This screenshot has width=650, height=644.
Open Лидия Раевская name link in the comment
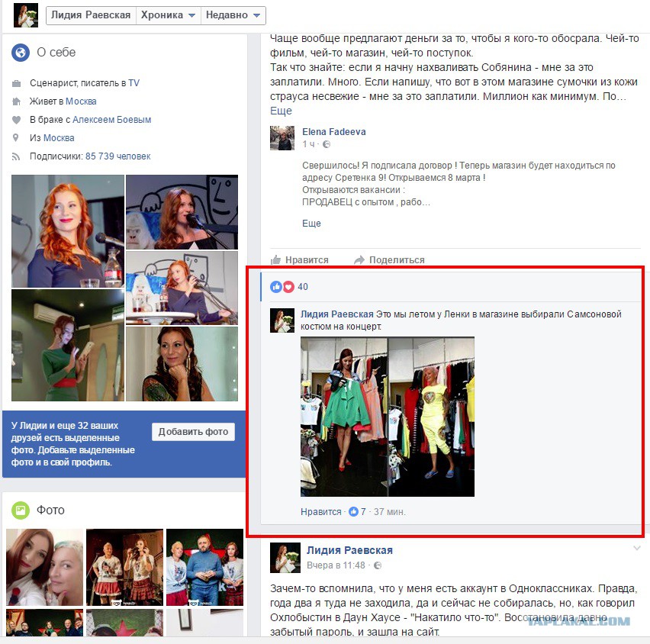(337, 314)
